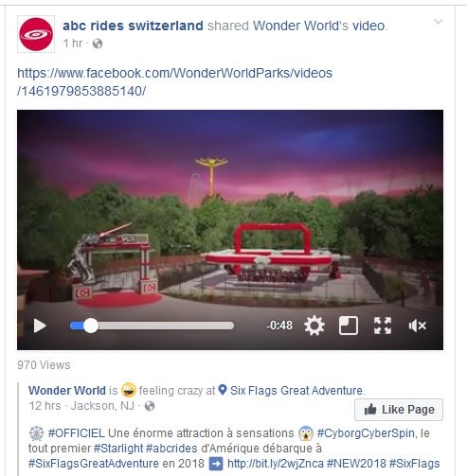Click the #abcrides hashtag
The height and width of the screenshot is (476, 467).
(171, 449)
